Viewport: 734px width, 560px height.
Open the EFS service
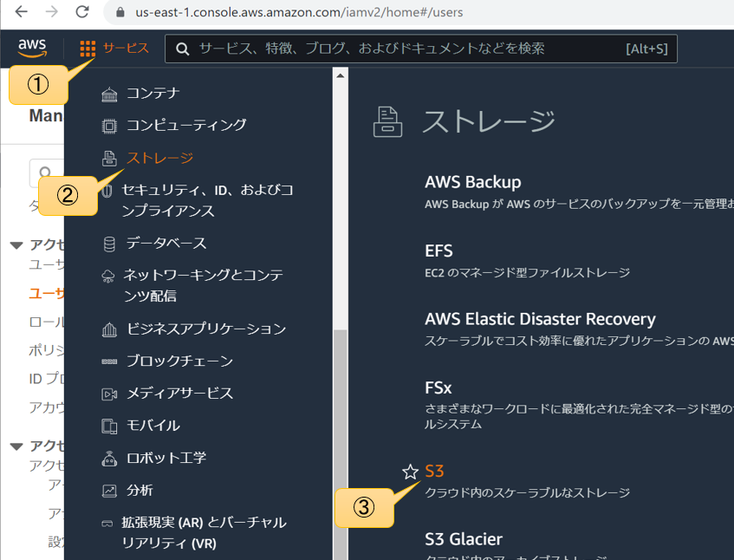pyautogui.click(x=438, y=251)
